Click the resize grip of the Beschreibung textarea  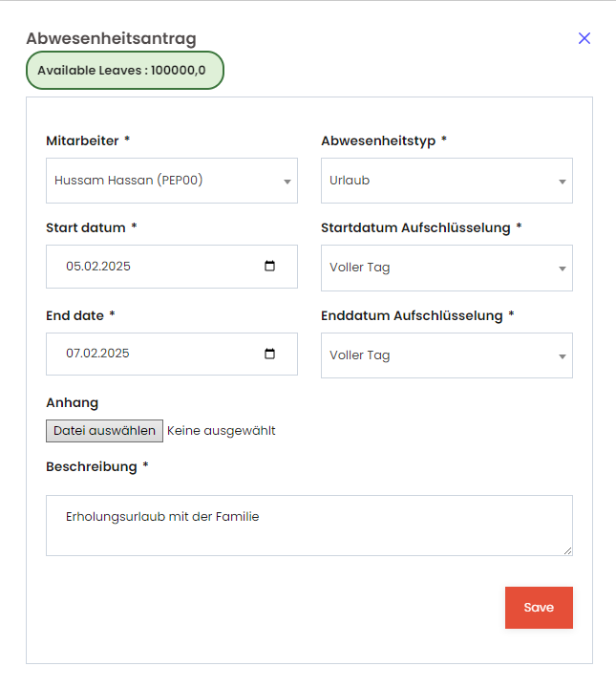568,551
